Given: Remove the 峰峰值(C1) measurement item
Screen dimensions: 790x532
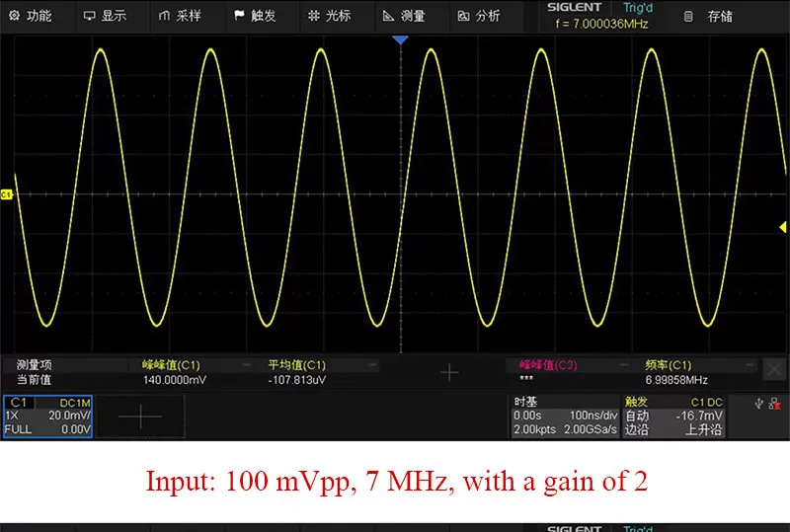Looking at the screenshot, I should click(246, 365).
